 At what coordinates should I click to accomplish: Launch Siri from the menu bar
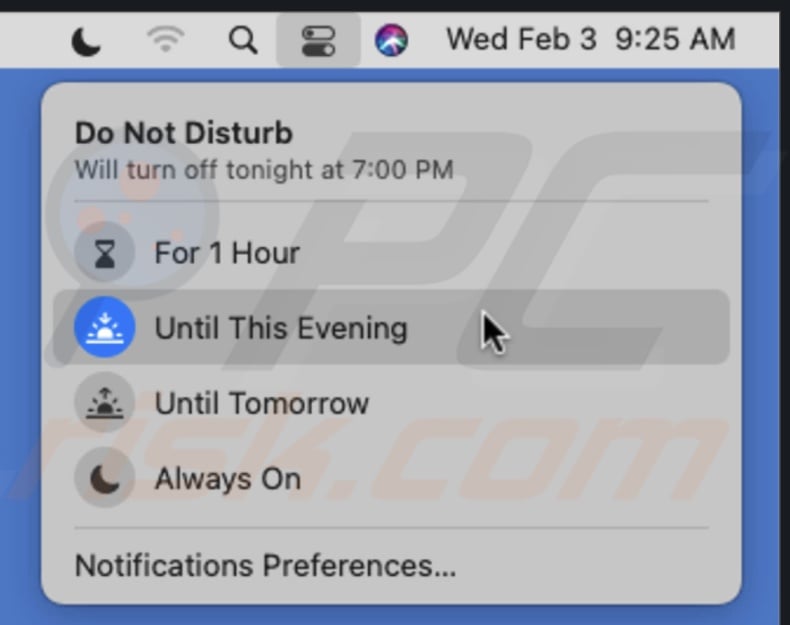coord(391,40)
